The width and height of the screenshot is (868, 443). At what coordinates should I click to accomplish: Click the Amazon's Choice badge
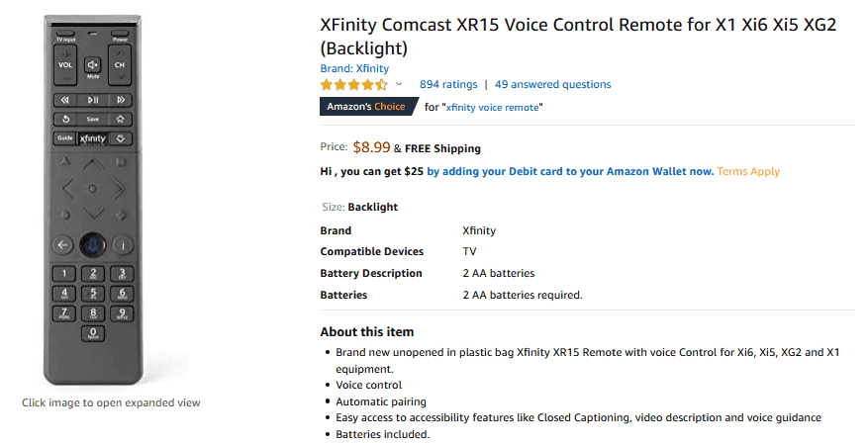(x=366, y=107)
